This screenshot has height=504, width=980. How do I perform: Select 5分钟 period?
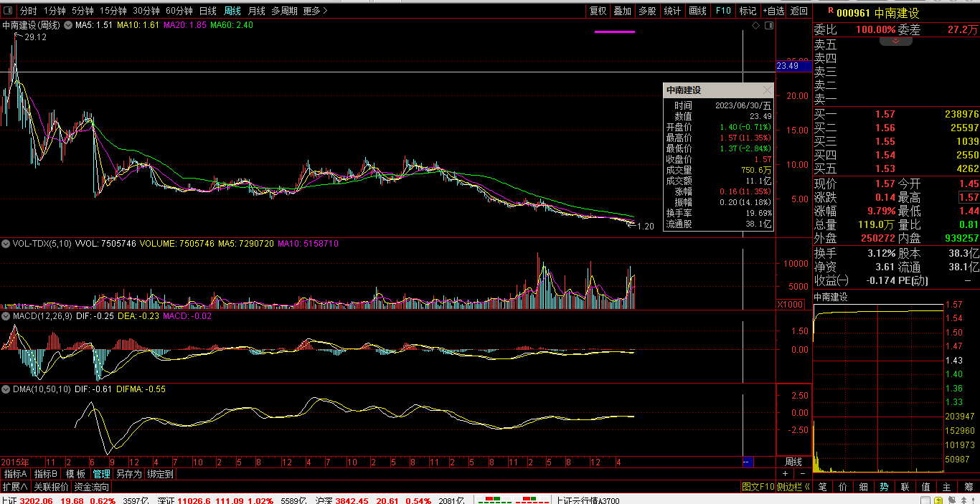83,11
